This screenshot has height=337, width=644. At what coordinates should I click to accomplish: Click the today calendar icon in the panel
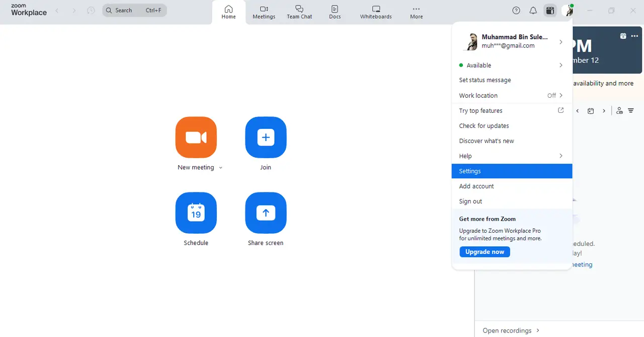coord(591,111)
